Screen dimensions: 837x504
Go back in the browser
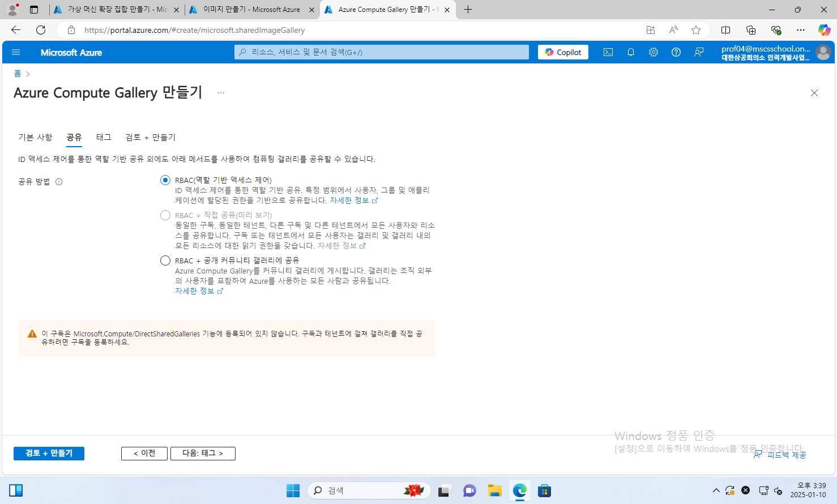pos(16,30)
